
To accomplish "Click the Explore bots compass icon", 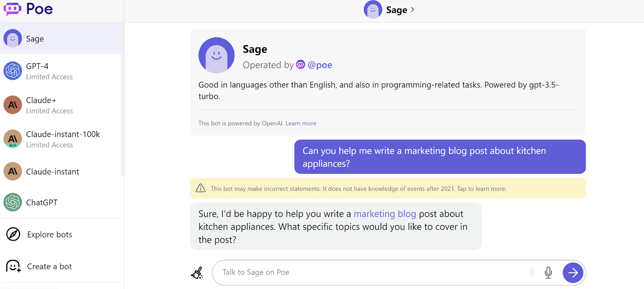I will tap(13, 234).
